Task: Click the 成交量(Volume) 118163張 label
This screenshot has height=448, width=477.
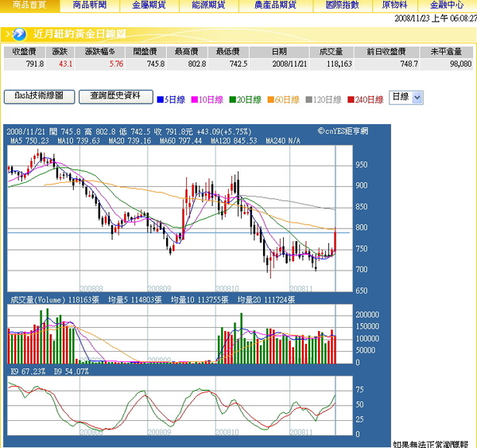Action: click(x=54, y=300)
